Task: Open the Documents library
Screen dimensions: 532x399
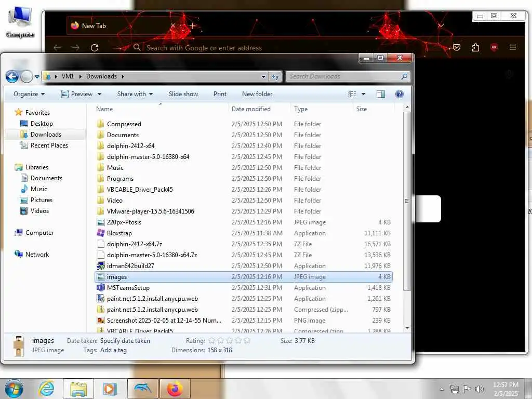Action: [x=46, y=178]
